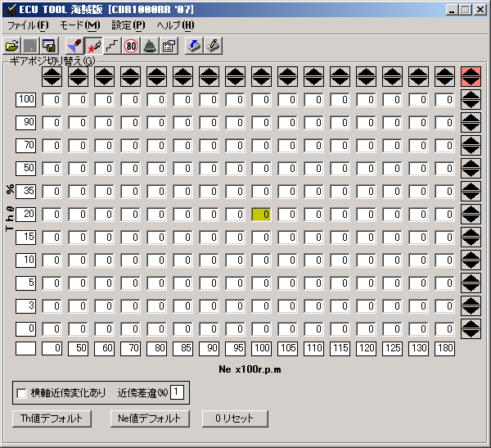
Task: Lower the Th 10 row with down arrow
Action: 471,265
